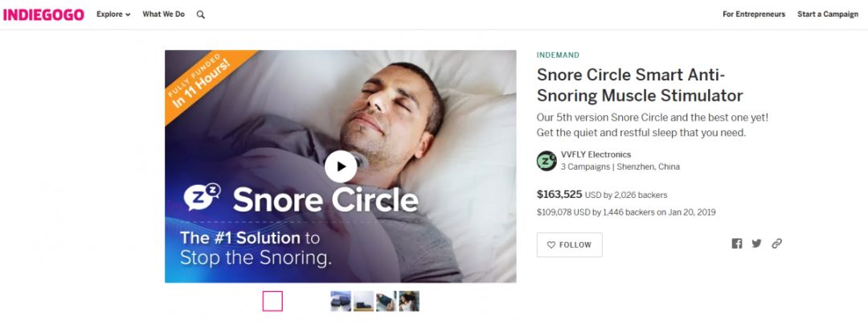
Task: Select the third gallery thumbnail
Action: [386, 301]
